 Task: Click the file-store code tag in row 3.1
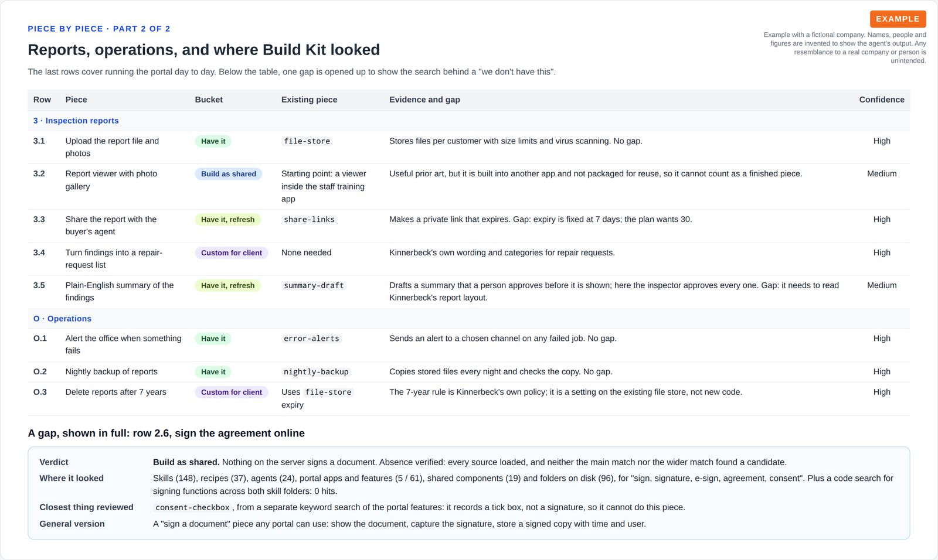click(307, 141)
